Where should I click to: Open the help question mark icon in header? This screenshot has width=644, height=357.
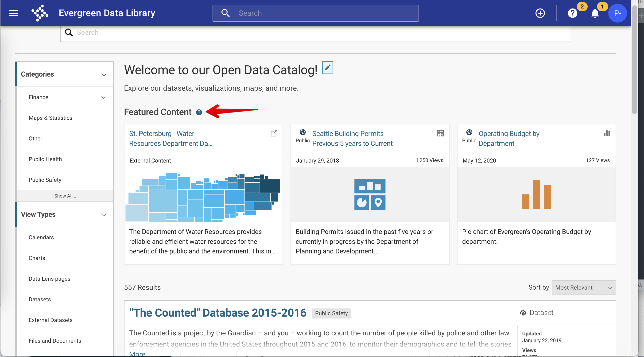pyautogui.click(x=572, y=13)
